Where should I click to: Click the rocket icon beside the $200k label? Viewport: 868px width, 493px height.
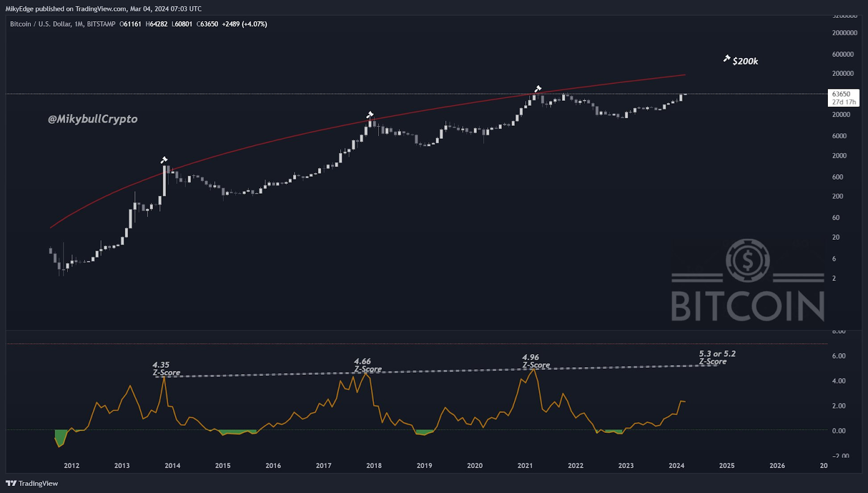click(x=726, y=59)
